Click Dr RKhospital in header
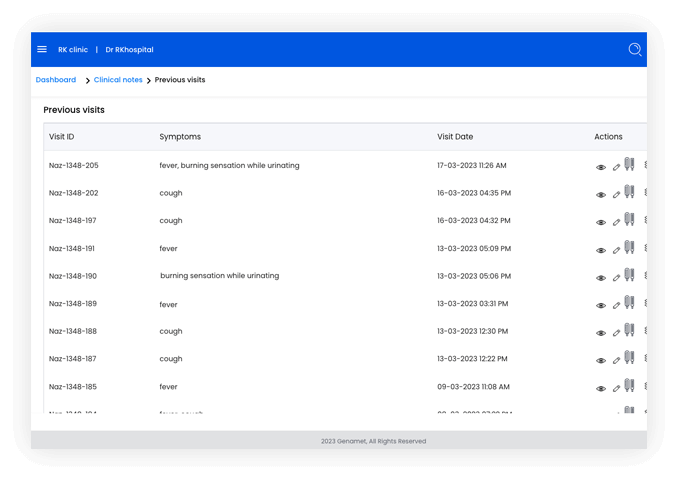The image size is (679, 481). (129, 49)
